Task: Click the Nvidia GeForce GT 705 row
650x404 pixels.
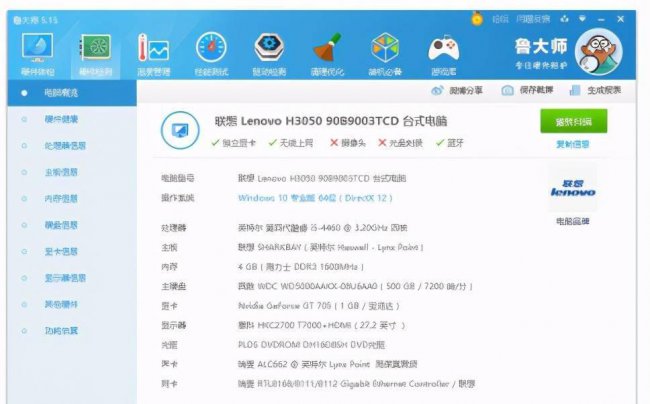Action: (318, 306)
